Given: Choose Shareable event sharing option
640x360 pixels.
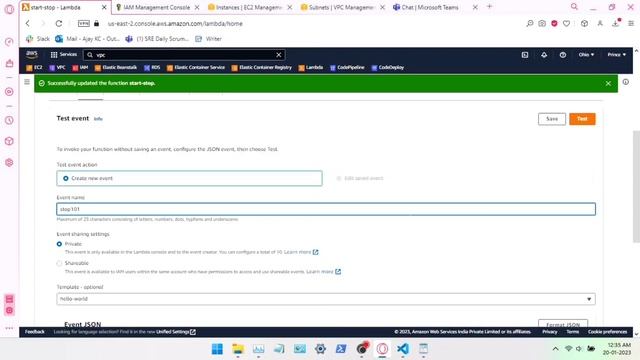Looking at the screenshot, I should 59,263.
